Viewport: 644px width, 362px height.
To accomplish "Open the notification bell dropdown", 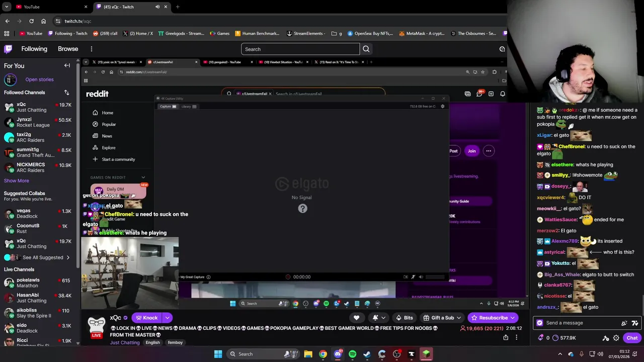I will point(379,318).
